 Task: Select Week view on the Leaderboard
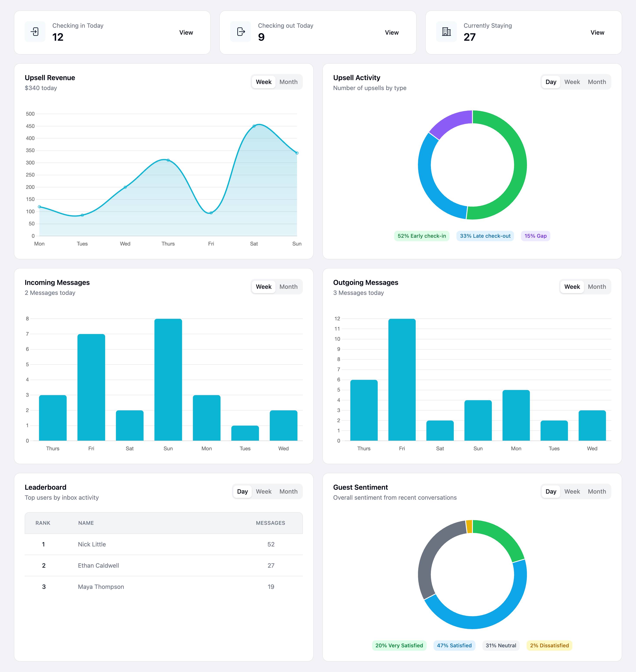pos(264,491)
